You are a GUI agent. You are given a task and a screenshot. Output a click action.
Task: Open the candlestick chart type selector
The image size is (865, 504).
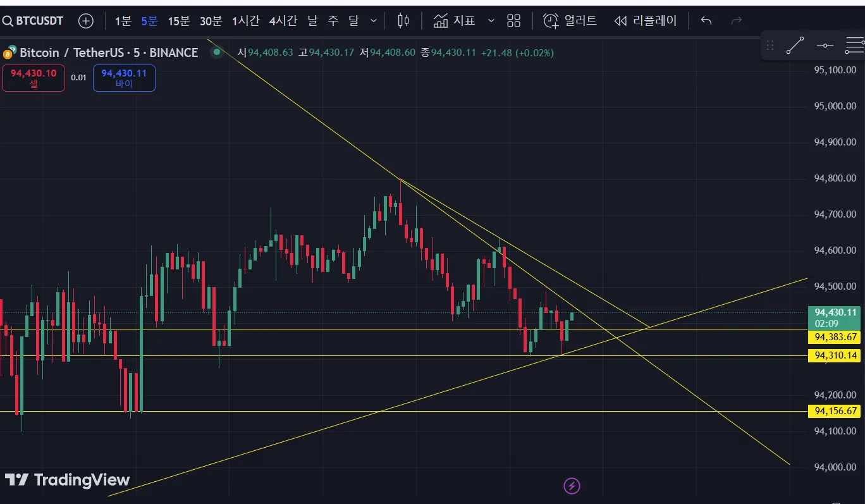403,21
